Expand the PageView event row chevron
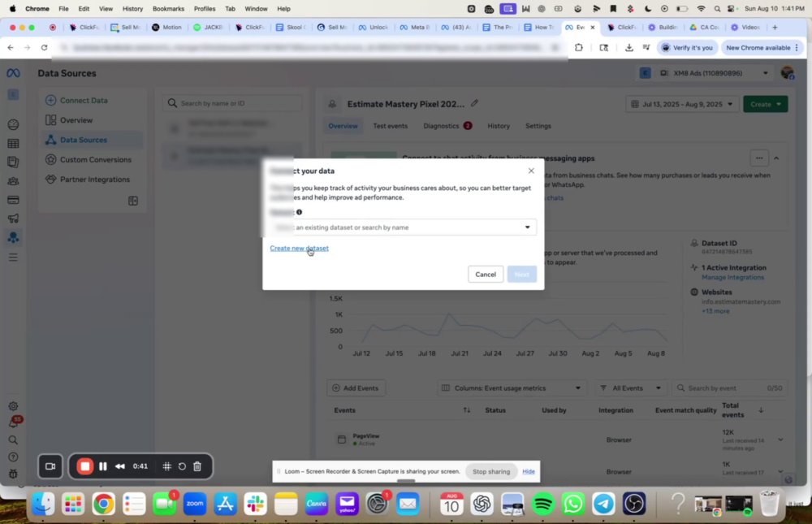This screenshot has width=812, height=524. pos(780,440)
